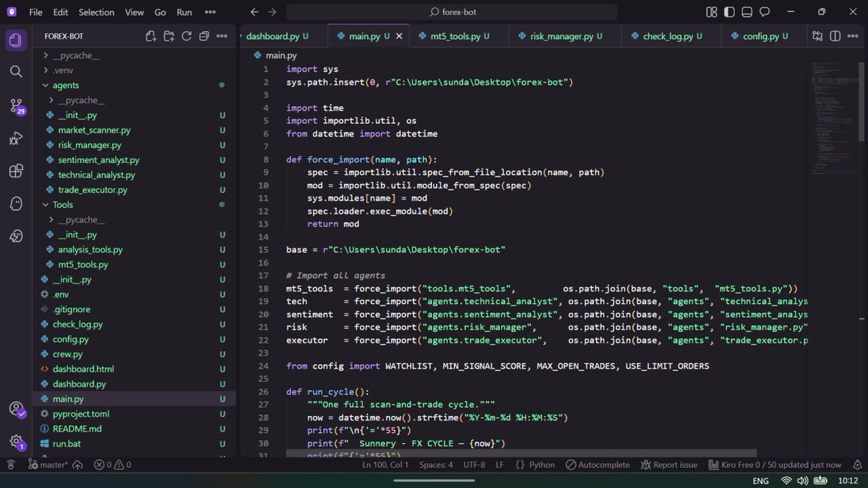Open the View menu
This screenshot has width=868, height=488.
(x=135, y=12)
